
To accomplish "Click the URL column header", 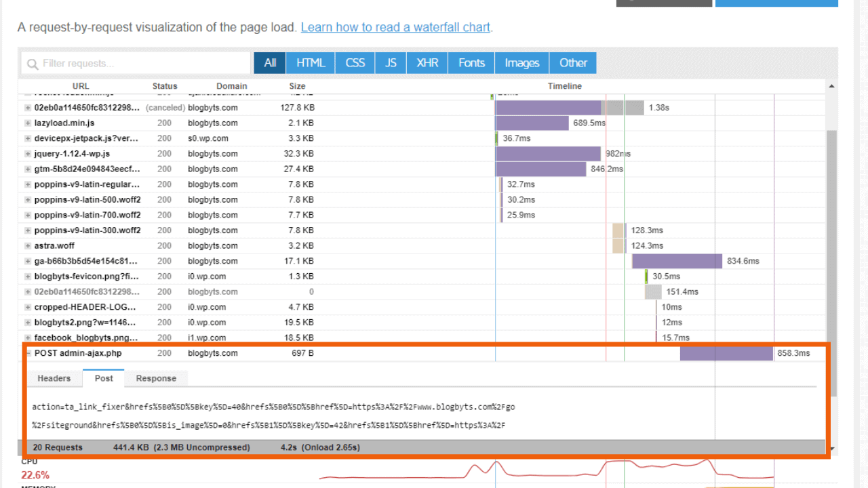I will pyautogui.click(x=81, y=86).
